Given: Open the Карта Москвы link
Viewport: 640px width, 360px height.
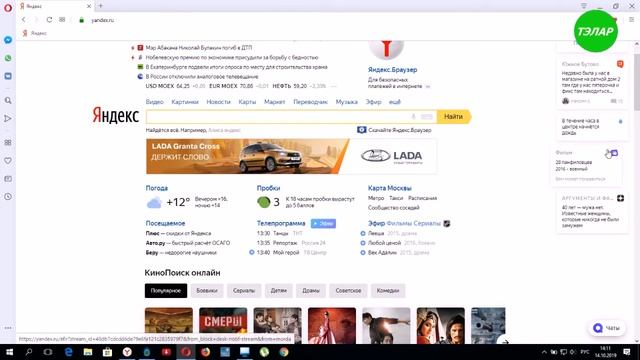Looking at the screenshot, I should pyautogui.click(x=390, y=188).
